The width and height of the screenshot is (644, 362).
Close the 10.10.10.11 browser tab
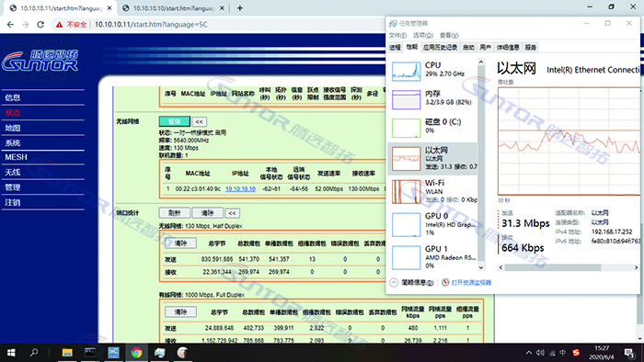coord(109,7)
